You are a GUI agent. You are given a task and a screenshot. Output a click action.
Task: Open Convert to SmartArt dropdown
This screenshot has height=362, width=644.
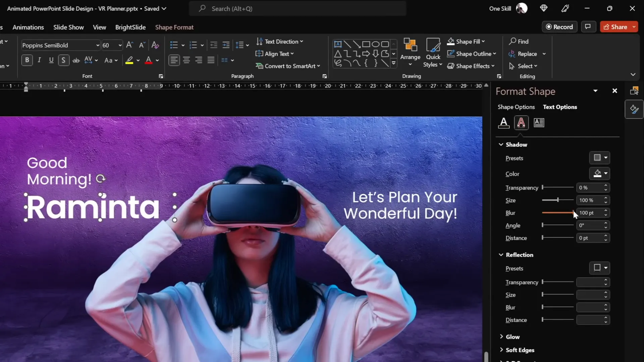288,66
